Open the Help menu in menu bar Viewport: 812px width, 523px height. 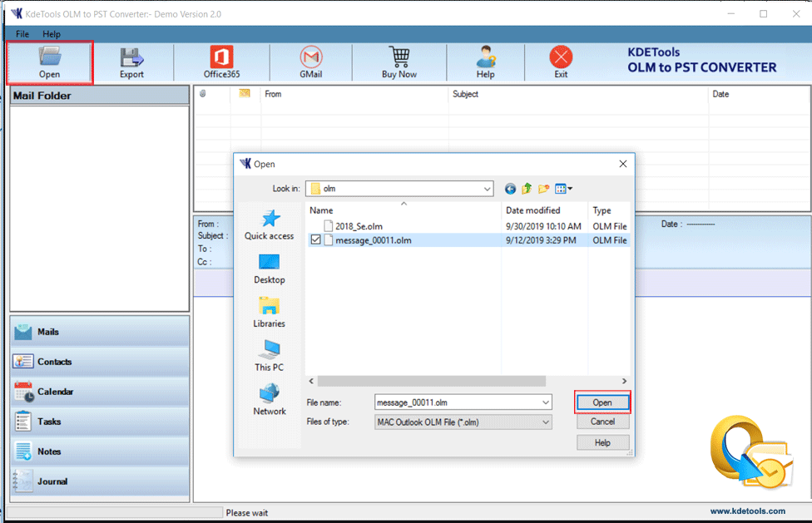52,34
